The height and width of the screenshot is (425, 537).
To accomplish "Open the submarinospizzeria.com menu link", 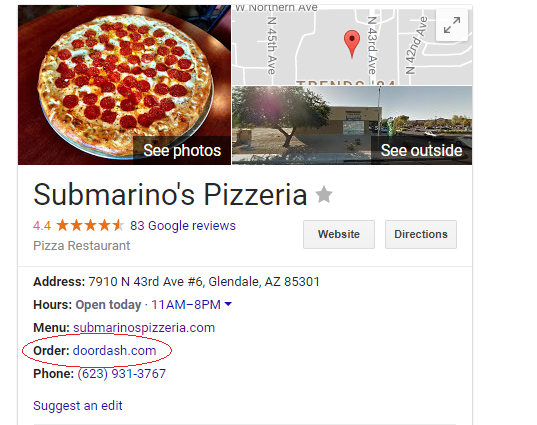I will tap(144, 328).
